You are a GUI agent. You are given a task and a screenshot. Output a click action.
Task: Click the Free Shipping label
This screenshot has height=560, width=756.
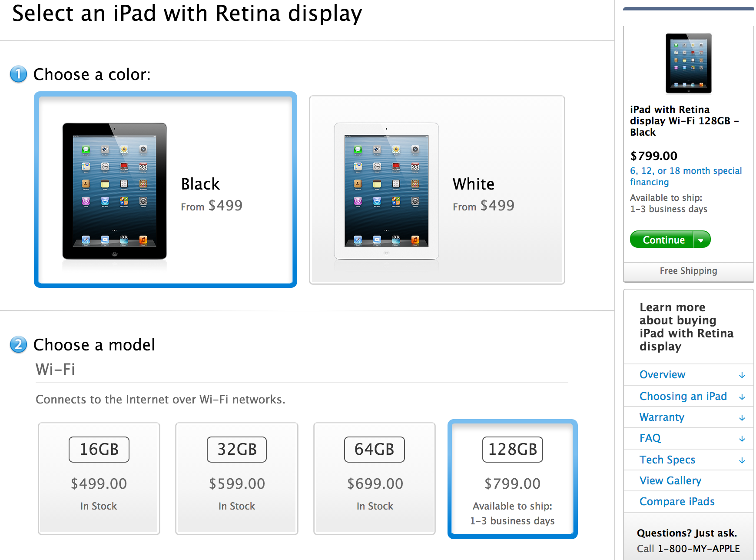688,270
